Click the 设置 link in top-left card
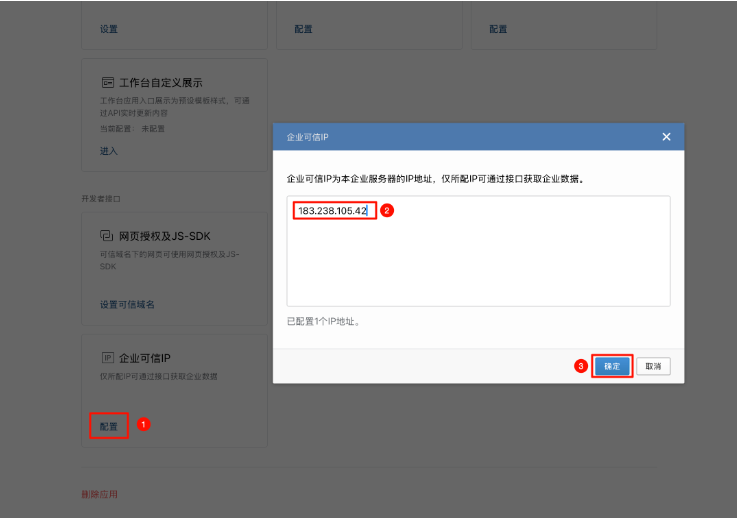Viewport: 737px width, 518px height. (x=108, y=30)
